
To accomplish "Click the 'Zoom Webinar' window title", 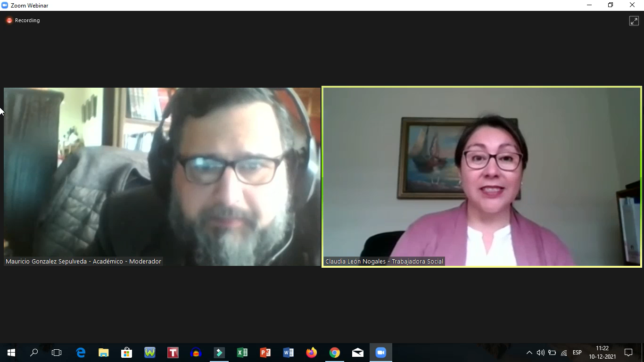I will coord(30,5).
